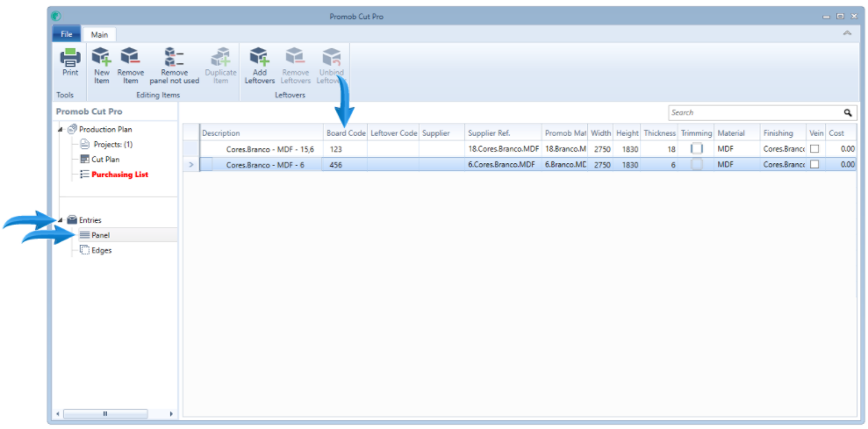The height and width of the screenshot is (429, 868).
Task: Collapse the ribbon with the top-right chevron
Action: point(847,33)
